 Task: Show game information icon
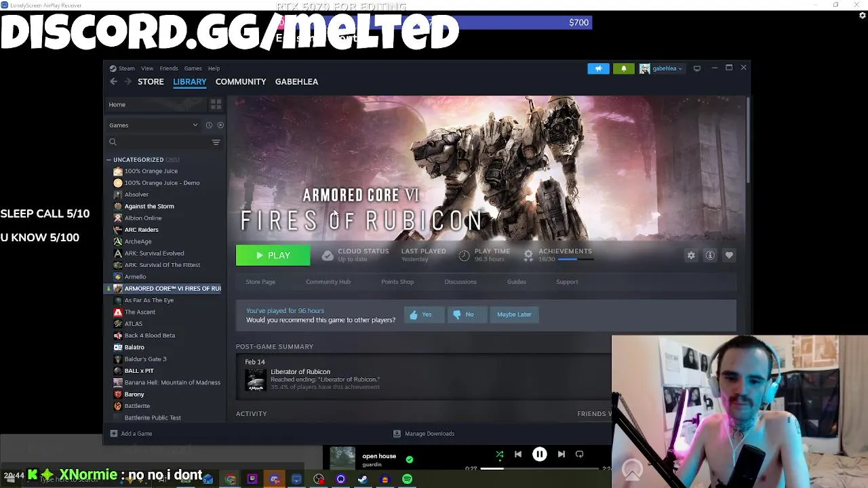[710, 256]
